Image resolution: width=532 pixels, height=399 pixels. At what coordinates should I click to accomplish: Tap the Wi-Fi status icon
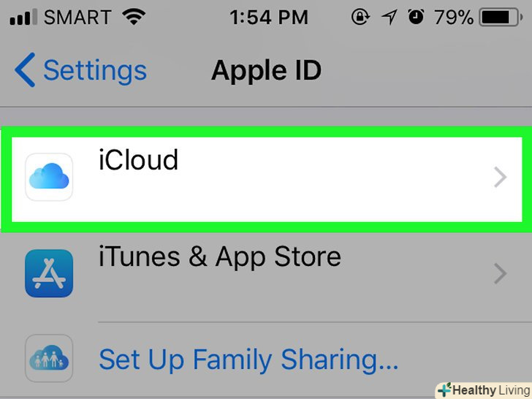click(134, 17)
